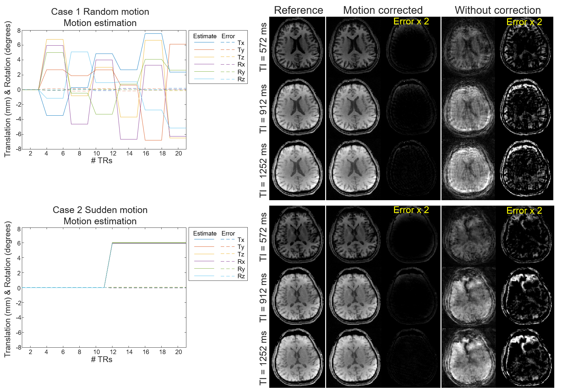Select the "Without correction" column header

pyautogui.click(x=498, y=10)
